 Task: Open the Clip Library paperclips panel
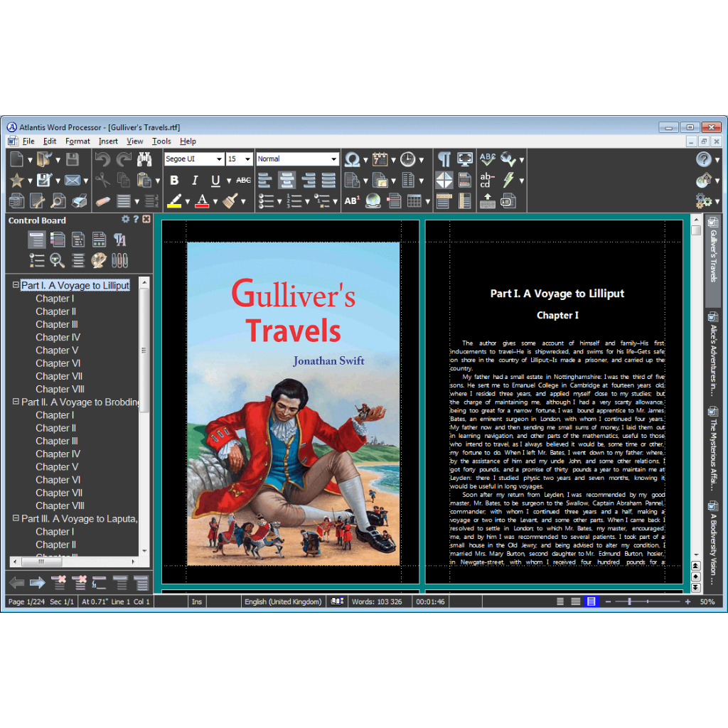click(119, 260)
